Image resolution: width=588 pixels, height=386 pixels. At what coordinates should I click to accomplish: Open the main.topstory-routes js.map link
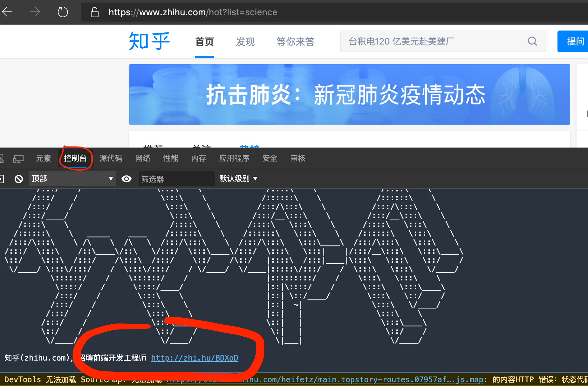(x=325, y=380)
